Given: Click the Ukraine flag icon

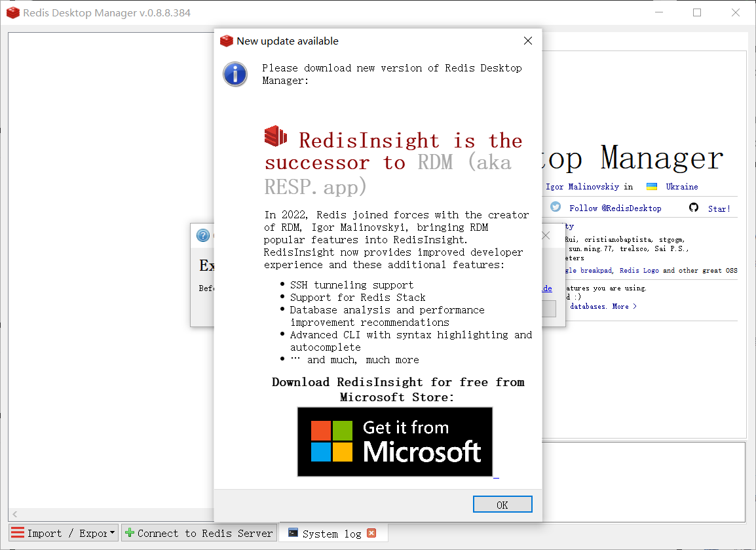Looking at the screenshot, I should point(651,187).
